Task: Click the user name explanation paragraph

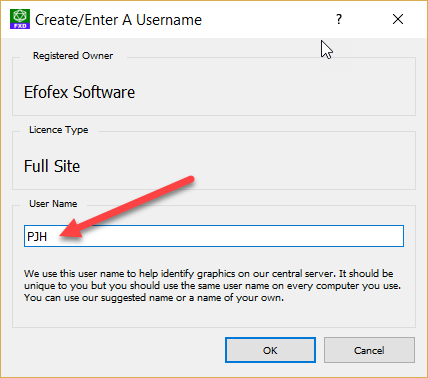Action: pos(212,285)
